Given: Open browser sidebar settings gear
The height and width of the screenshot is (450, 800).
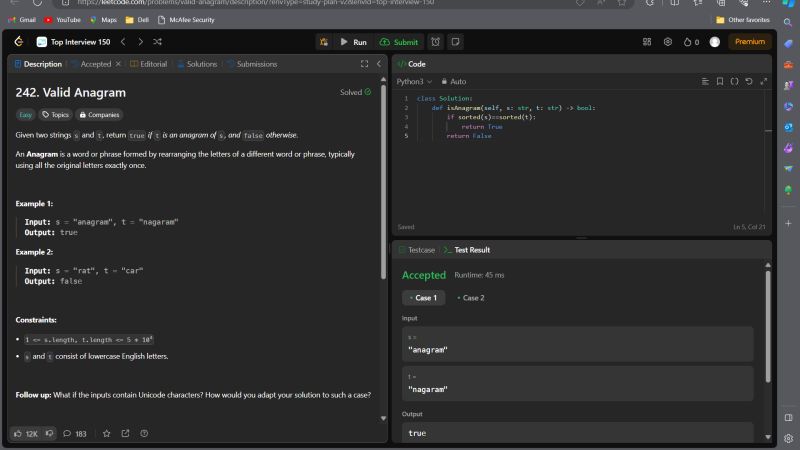Looking at the screenshot, I should point(788,438).
